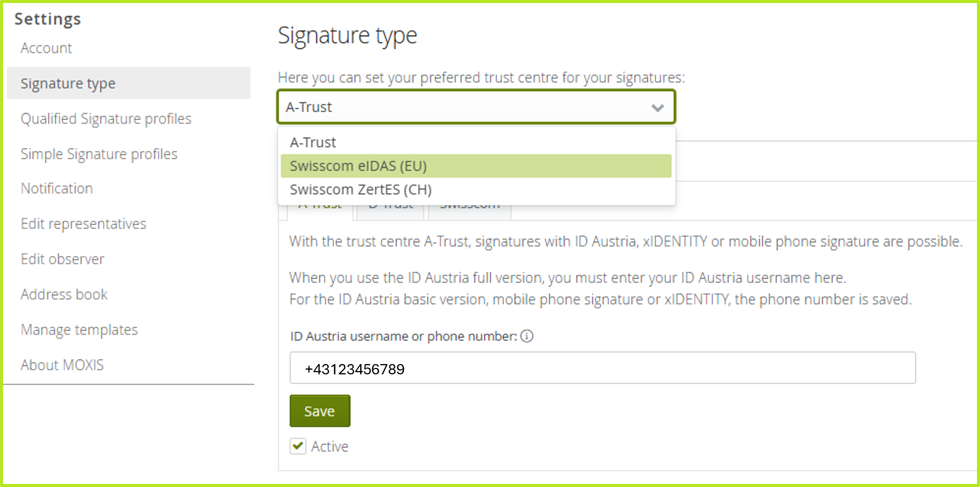The width and height of the screenshot is (980, 487).
Task: Select Edit observer in the sidebar
Action: [63, 259]
